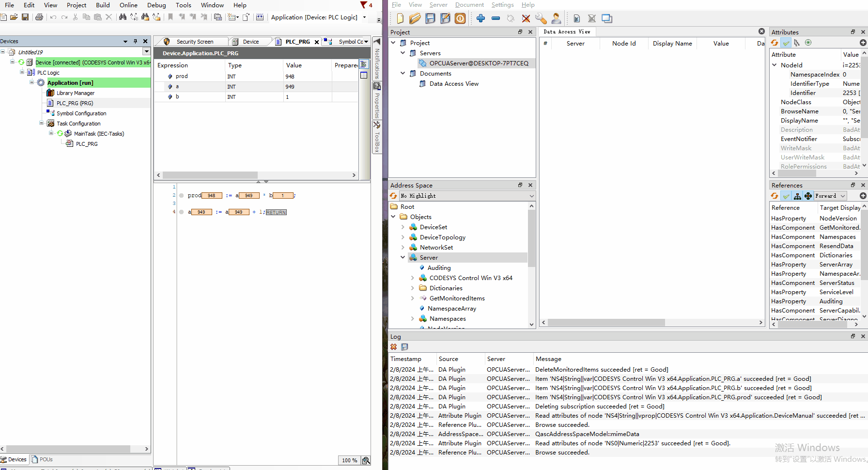Toggle the breakpoint dot on code line 4
This screenshot has height=470, width=868.
pyautogui.click(x=182, y=212)
